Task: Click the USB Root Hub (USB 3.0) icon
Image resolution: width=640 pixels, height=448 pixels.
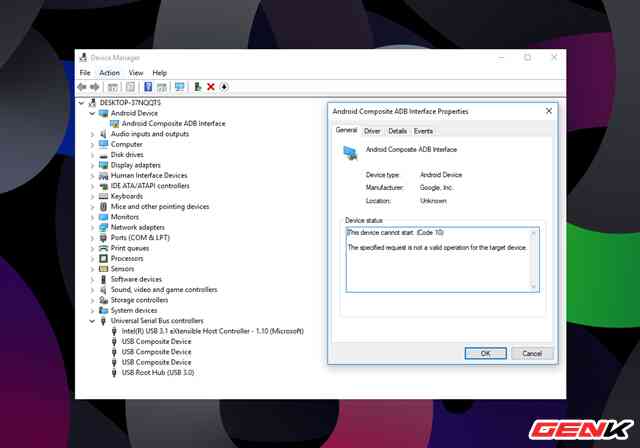Action: point(114,373)
